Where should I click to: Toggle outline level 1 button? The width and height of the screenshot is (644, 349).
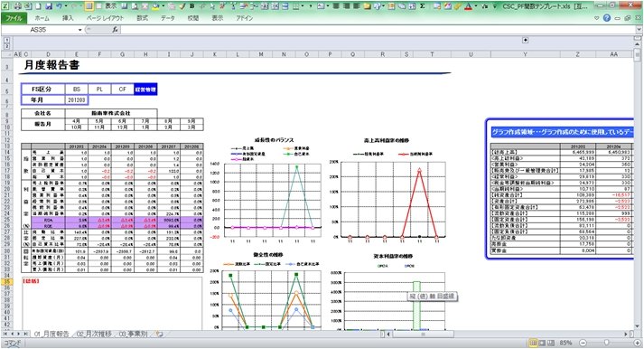6,41
